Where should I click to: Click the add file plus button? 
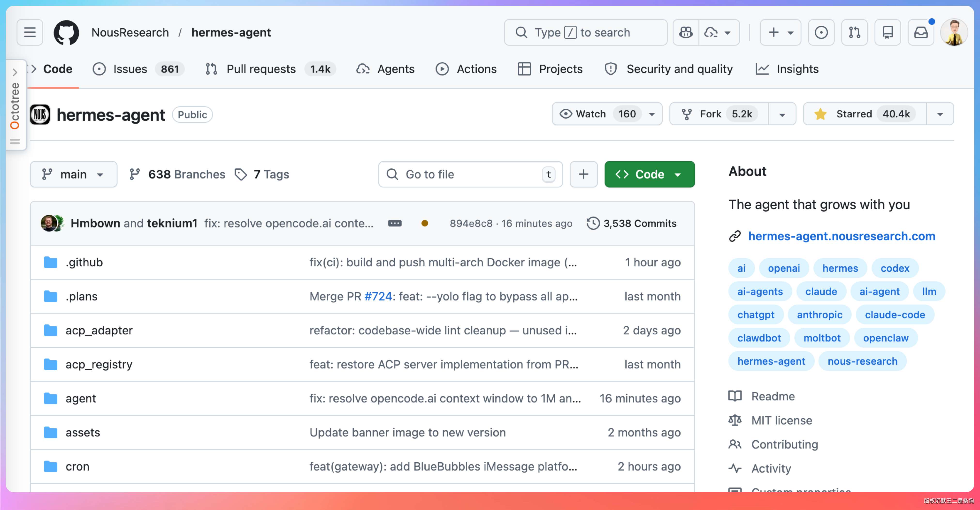click(583, 174)
